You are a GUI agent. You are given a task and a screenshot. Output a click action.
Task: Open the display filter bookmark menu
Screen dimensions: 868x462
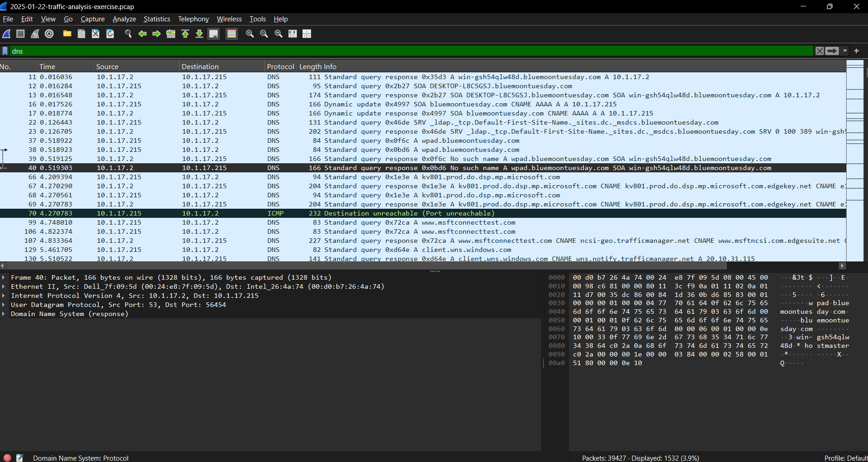click(x=5, y=51)
